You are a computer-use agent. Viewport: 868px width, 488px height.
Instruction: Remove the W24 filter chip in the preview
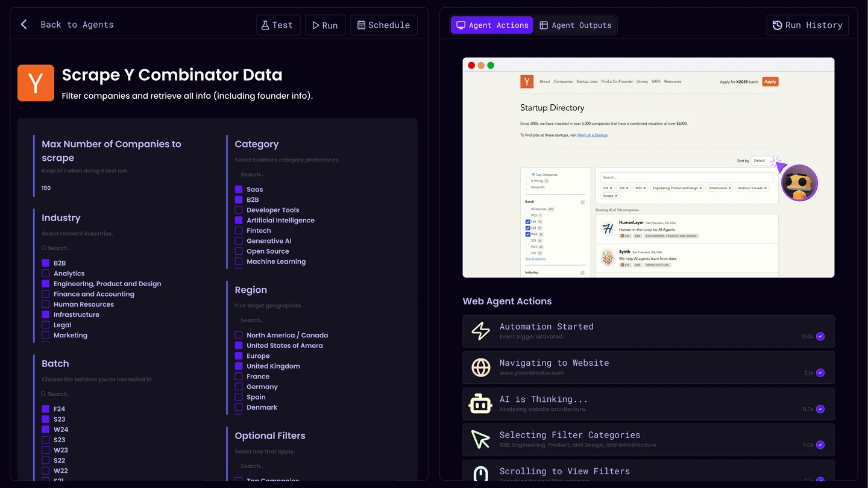click(x=644, y=188)
